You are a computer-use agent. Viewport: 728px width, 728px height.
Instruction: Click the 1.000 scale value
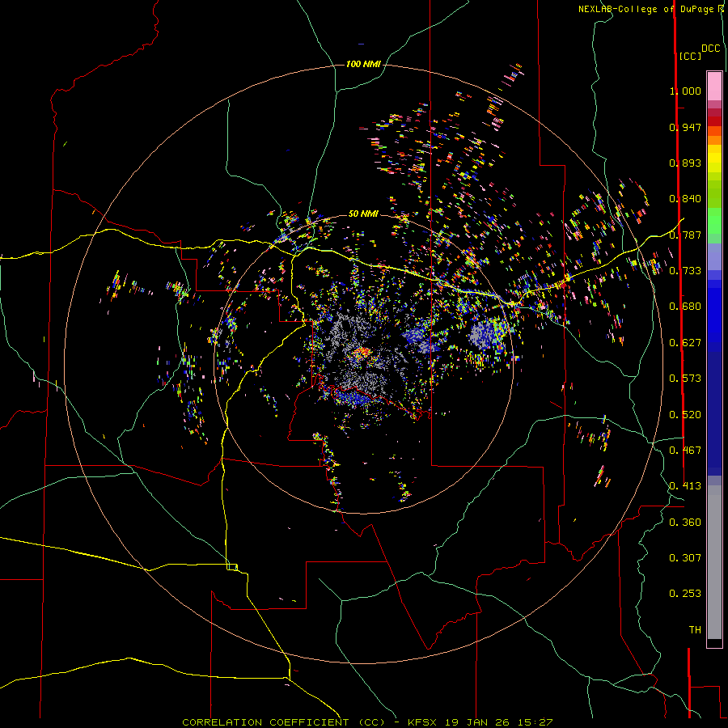tap(685, 91)
